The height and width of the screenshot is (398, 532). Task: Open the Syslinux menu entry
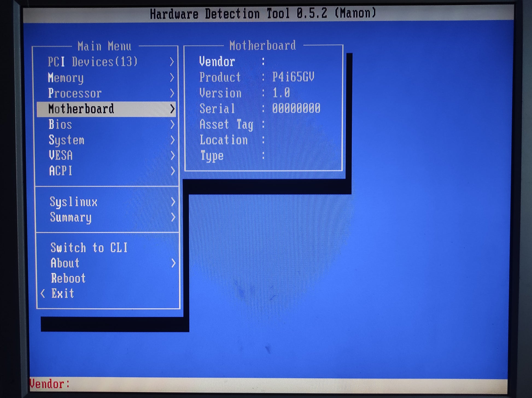click(74, 202)
